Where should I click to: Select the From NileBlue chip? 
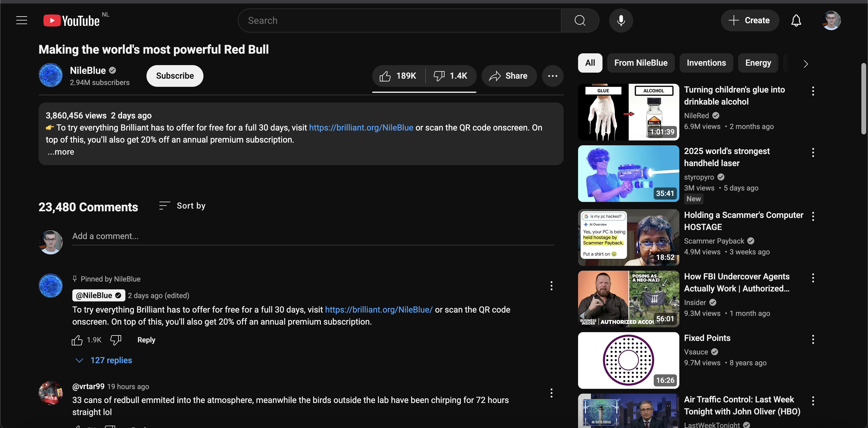pos(640,63)
